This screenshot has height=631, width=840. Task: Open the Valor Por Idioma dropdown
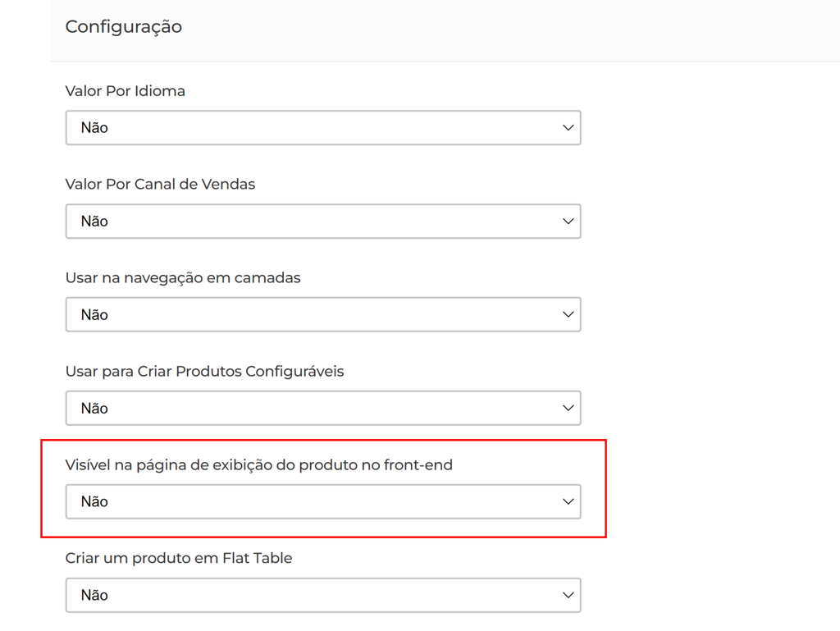(323, 128)
